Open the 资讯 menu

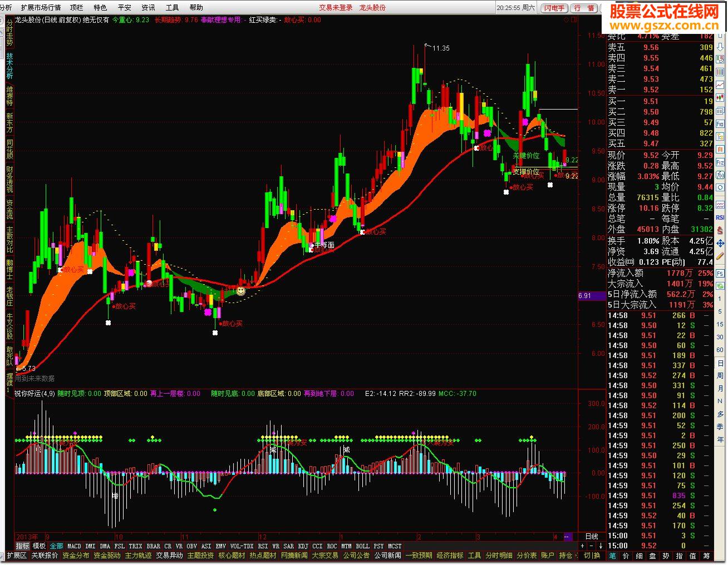point(148,8)
